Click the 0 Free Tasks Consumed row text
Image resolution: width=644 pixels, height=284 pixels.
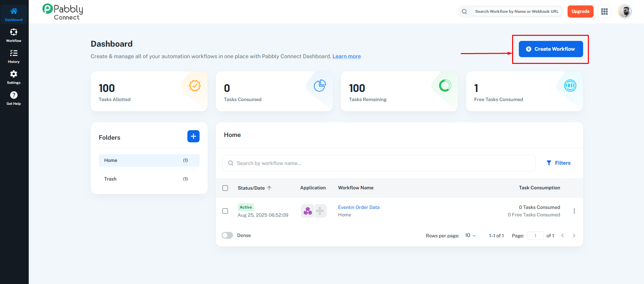(x=534, y=215)
